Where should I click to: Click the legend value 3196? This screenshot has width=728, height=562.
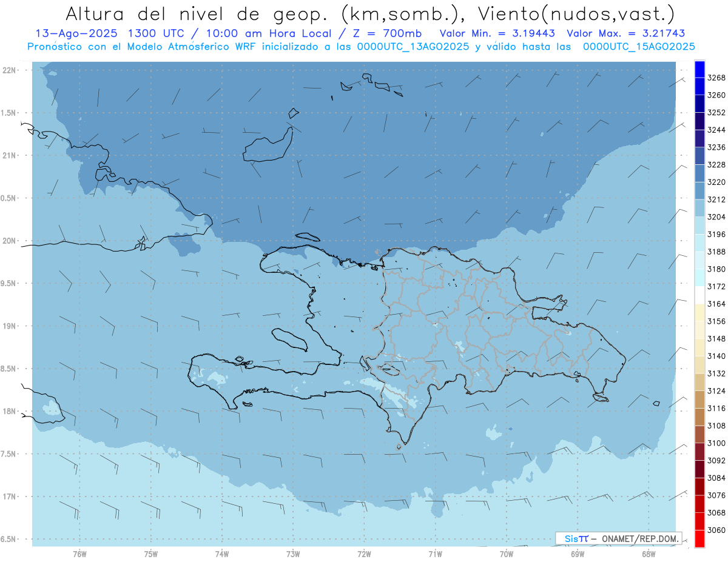tap(716, 235)
